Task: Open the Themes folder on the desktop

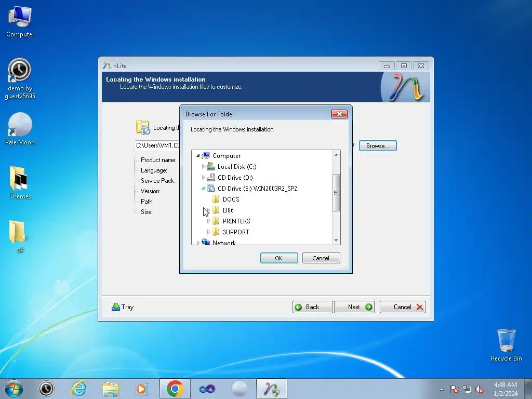Action: pos(20,182)
